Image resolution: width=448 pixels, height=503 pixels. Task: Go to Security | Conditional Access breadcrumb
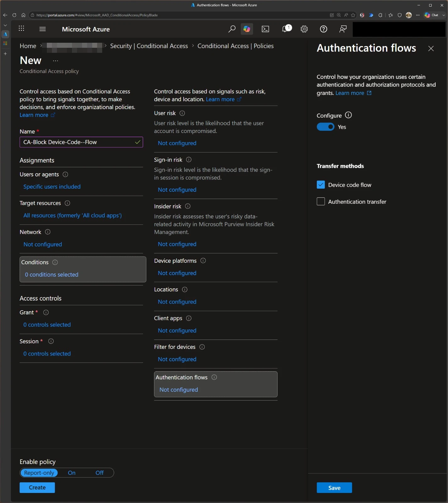[149, 46]
